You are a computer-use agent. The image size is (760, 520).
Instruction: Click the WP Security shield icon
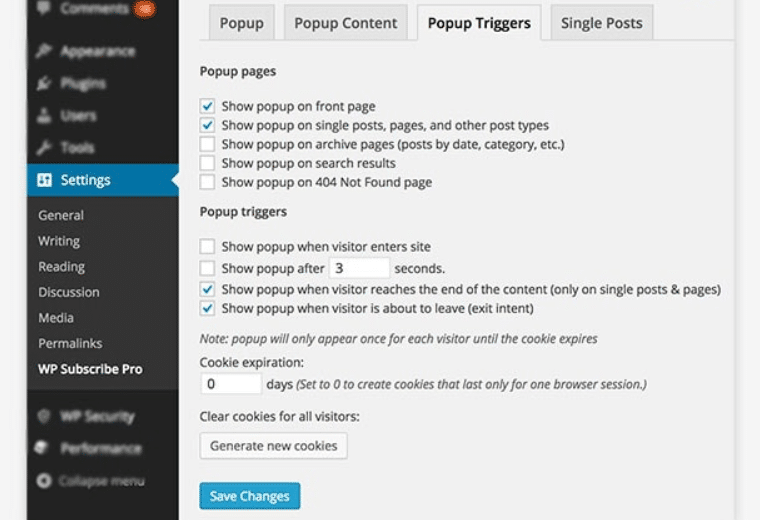coord(44,416)
